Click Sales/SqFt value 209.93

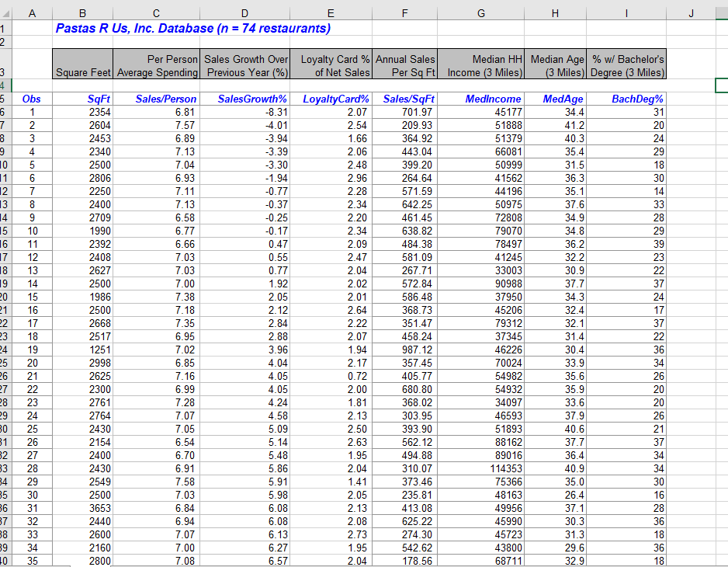point(405,126)
